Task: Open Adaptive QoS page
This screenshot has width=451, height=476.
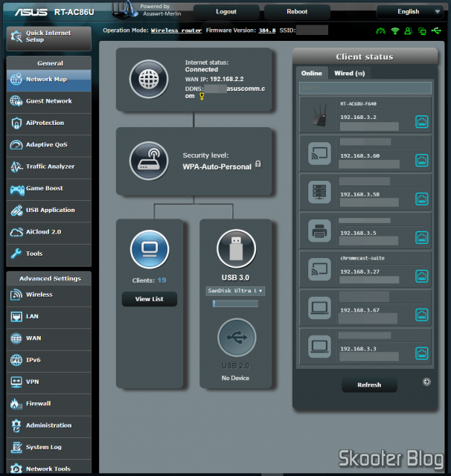Action: pos(49,145)
